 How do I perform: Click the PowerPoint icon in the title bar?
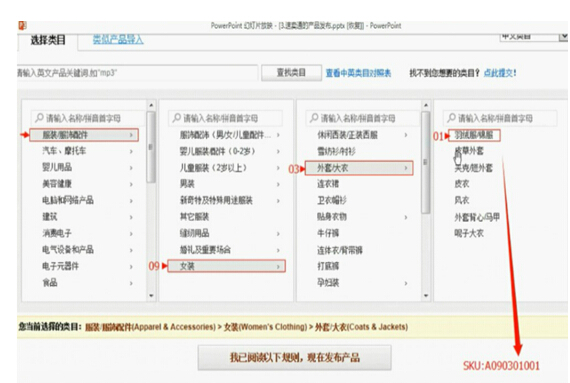(x=22, y=26)
